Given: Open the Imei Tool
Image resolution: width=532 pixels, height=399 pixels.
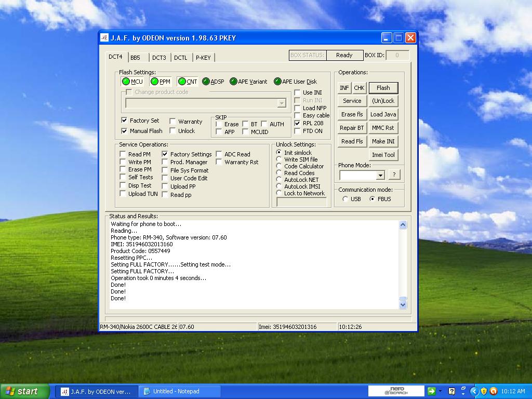Looking at the screenshot, I should 383,154.
